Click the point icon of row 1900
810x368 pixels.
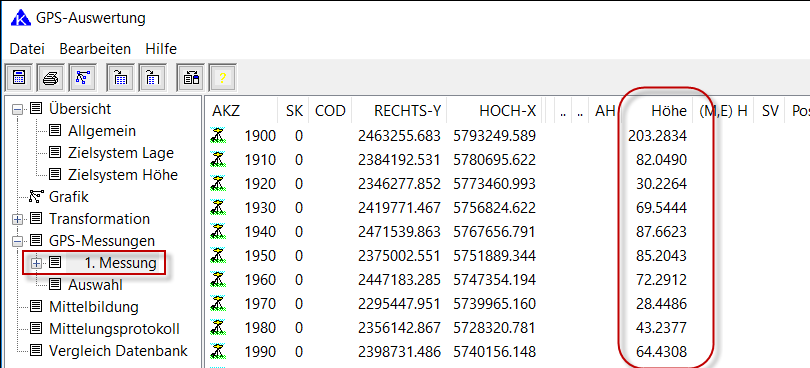pyautogui.click(x=218, y=136)
